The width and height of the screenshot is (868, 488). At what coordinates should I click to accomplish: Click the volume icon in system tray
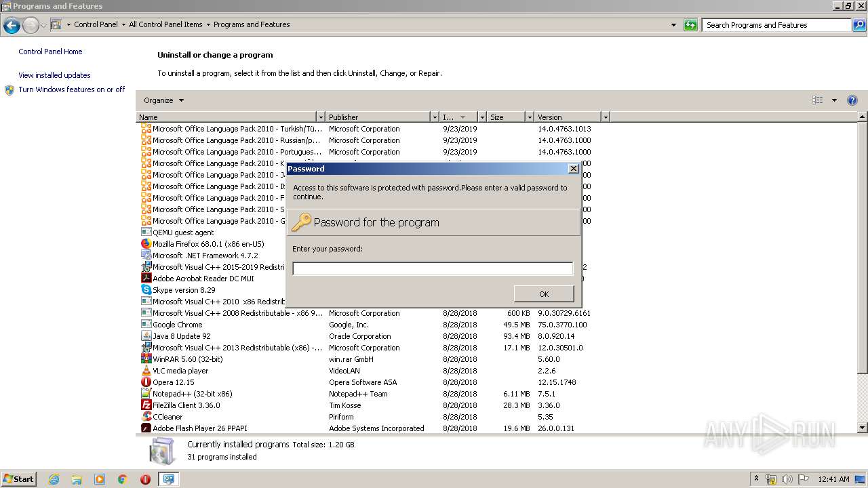pos(787,479)
